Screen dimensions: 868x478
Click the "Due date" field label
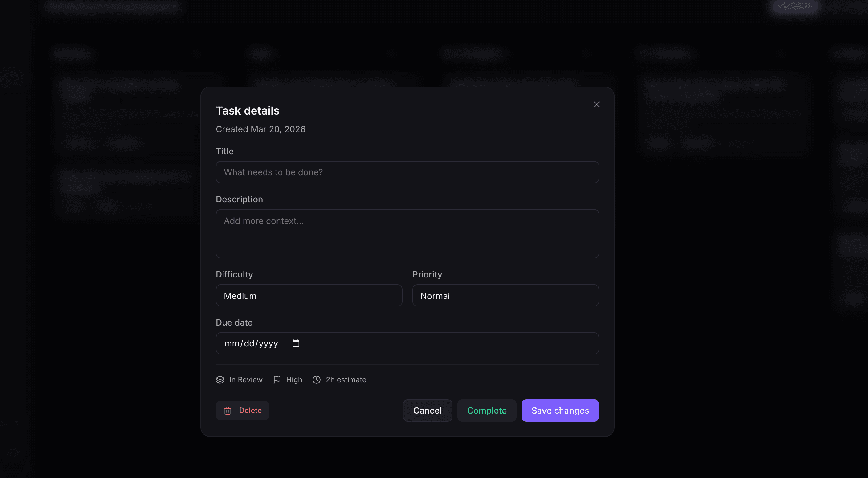click(234, 322)
